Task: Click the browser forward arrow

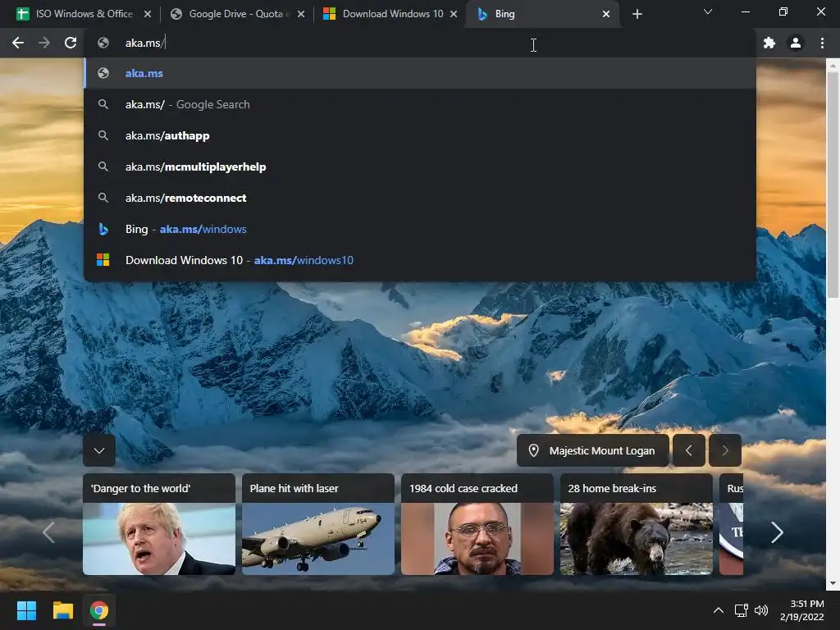Action: 44,43
